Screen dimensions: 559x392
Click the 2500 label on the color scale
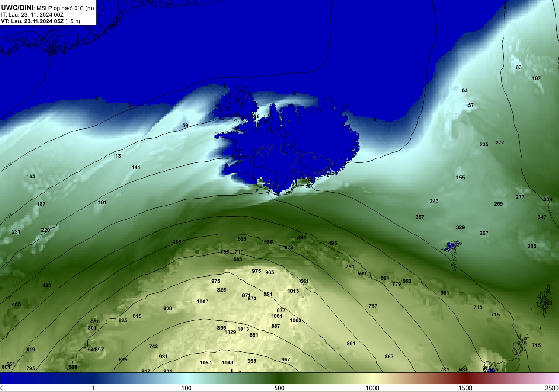[552, 388]
